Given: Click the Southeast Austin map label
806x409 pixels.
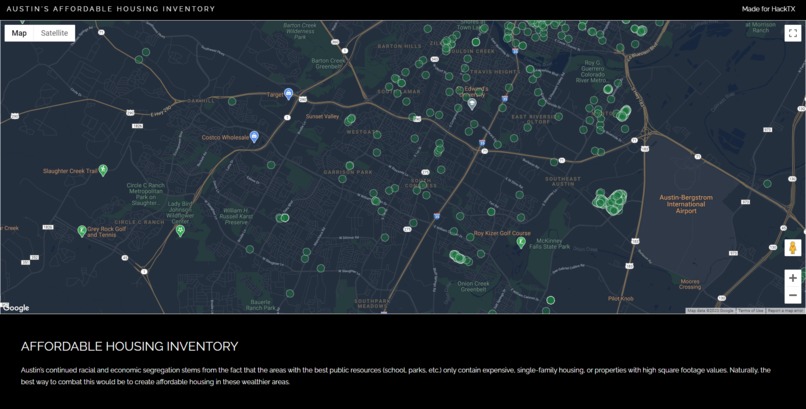Looking at the screenshot, I should tap(563, 181).
